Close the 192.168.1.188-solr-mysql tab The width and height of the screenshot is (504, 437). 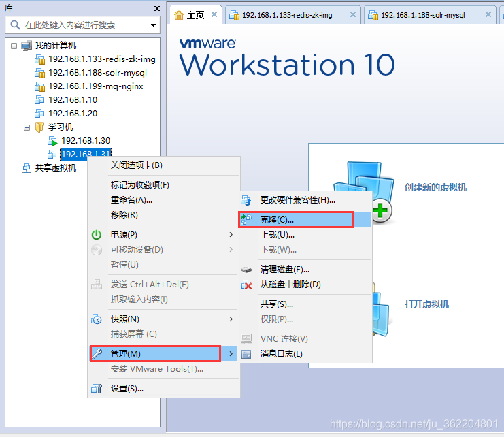[488, 14]
